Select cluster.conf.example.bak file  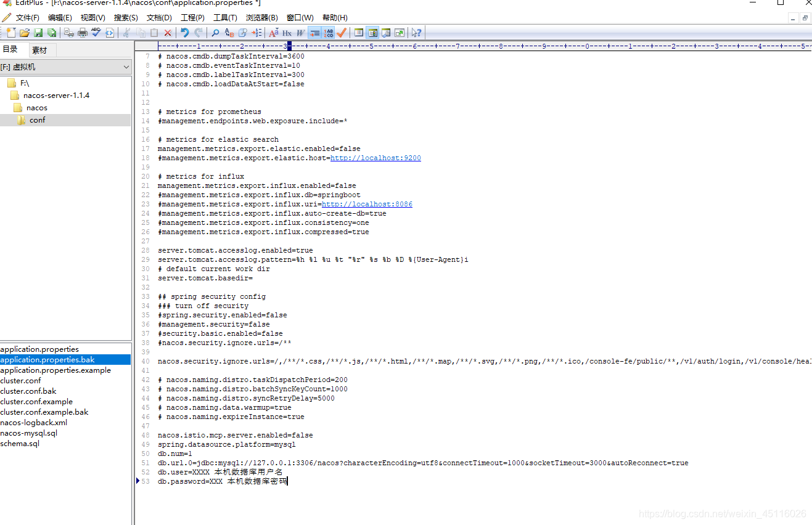[44, 412]
